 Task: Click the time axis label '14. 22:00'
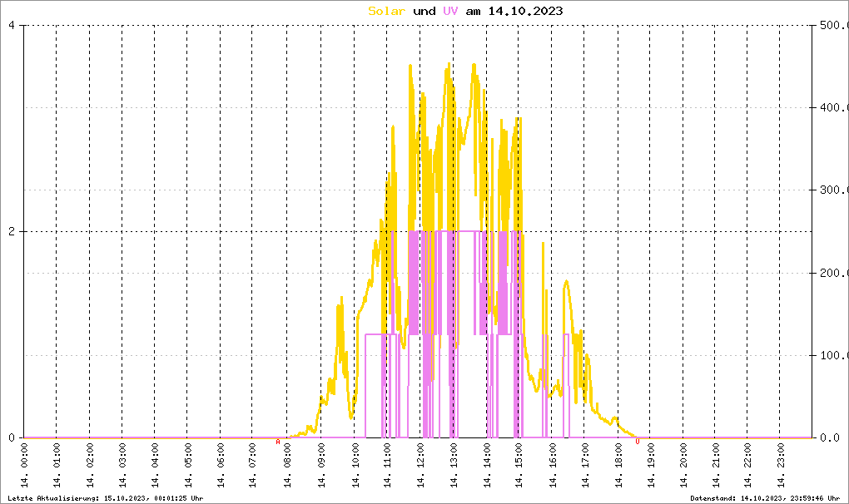point(747,466)
